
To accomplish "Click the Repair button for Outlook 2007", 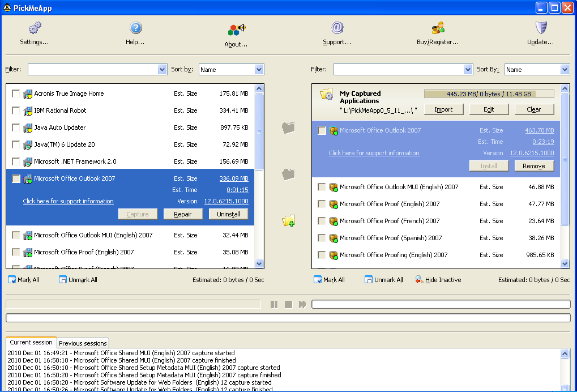I will 183,214.
